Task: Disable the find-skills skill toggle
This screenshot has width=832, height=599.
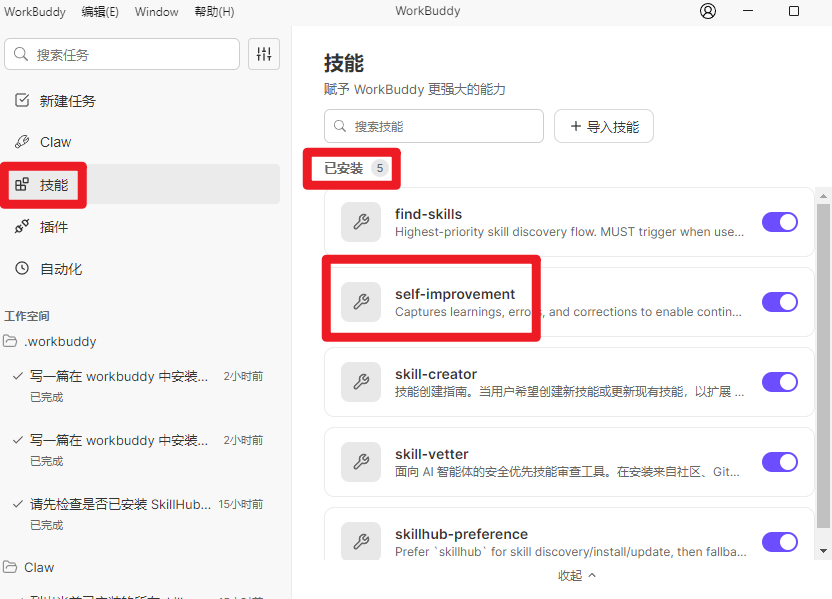Action: pyautogui.click(x=779, y=222)
